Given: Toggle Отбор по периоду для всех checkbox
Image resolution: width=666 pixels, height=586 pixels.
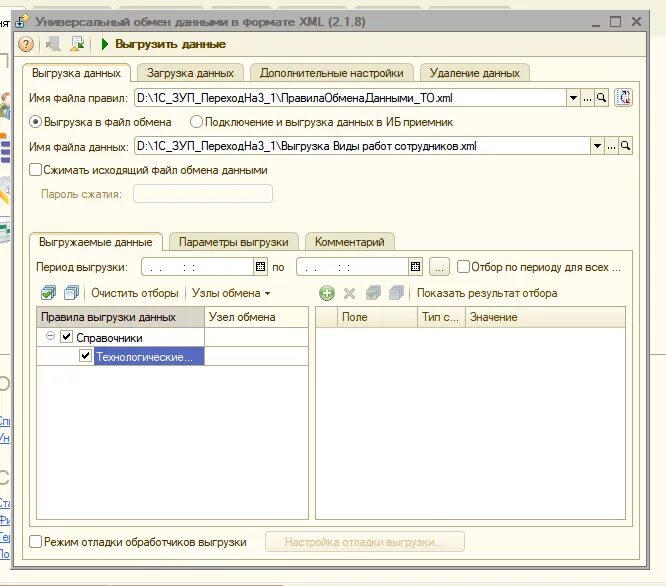Looking at the screenshot, I should [x=463, y=267].
